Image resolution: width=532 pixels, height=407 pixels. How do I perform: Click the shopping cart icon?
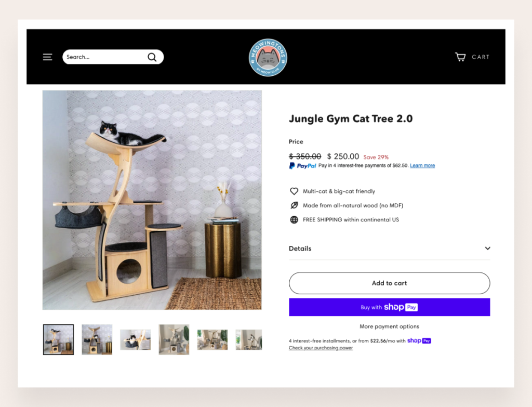pos(460,57)
